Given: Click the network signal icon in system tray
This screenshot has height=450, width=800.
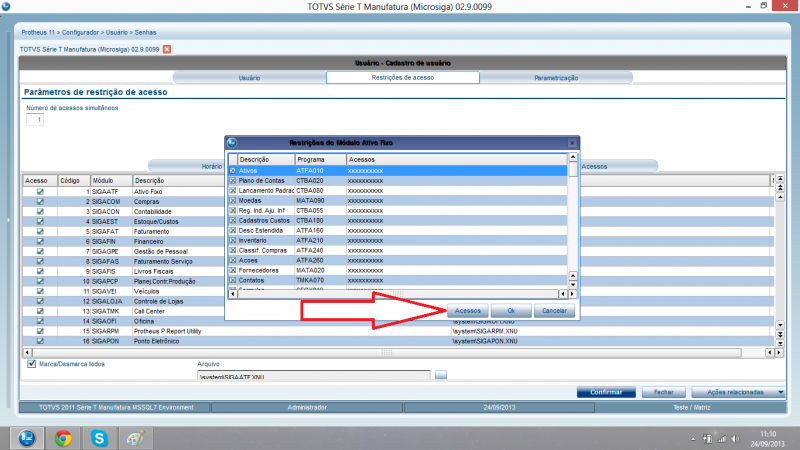Looking at the screenshot, I should pos(721,439).
